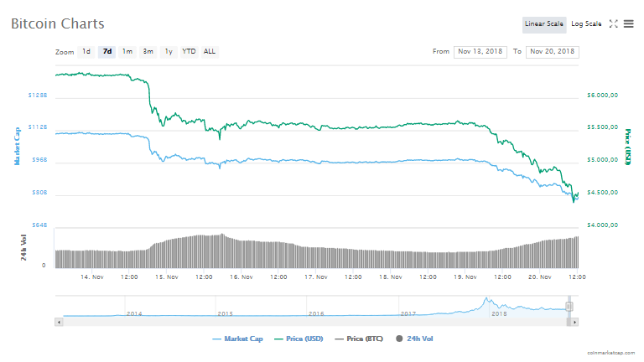Viewport: 644px width, 362px height.
Task: Set zoom range to ALL
Action: point(210,52)
